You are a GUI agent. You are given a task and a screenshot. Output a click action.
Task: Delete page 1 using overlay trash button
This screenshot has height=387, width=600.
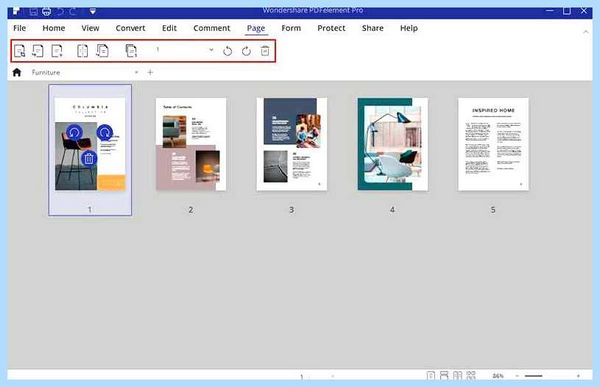(x=89, y=158)
